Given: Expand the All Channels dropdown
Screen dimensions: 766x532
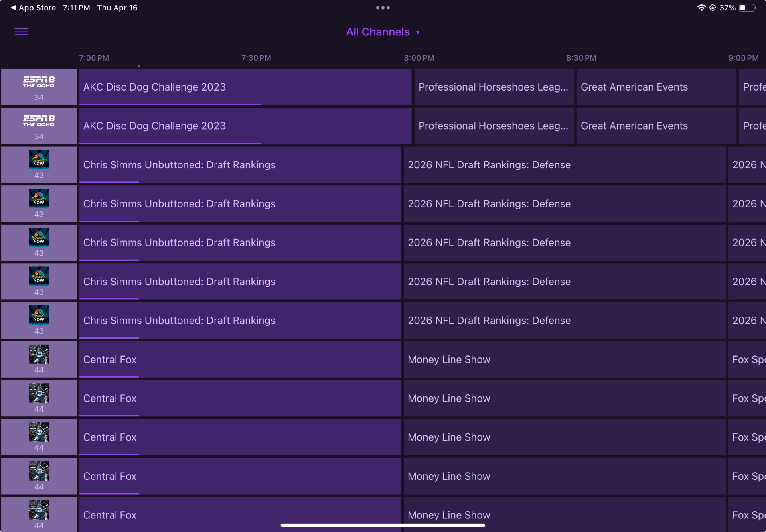Looking at the screenshot, I should [378, 32].
